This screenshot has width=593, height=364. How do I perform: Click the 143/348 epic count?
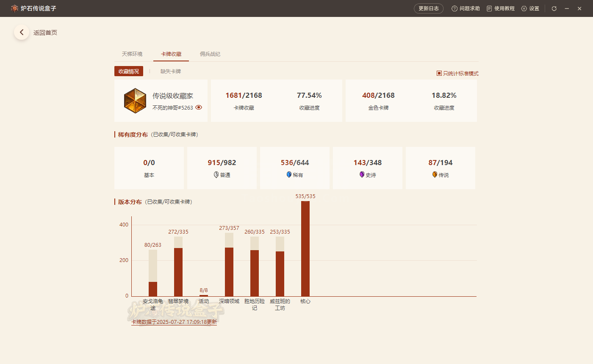(368, 163)
